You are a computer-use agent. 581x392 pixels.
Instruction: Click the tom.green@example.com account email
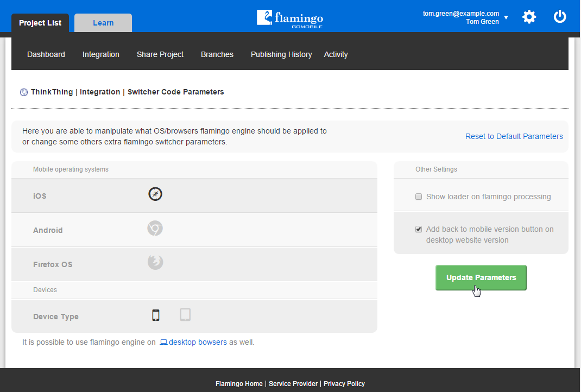(x=461, y=14)
